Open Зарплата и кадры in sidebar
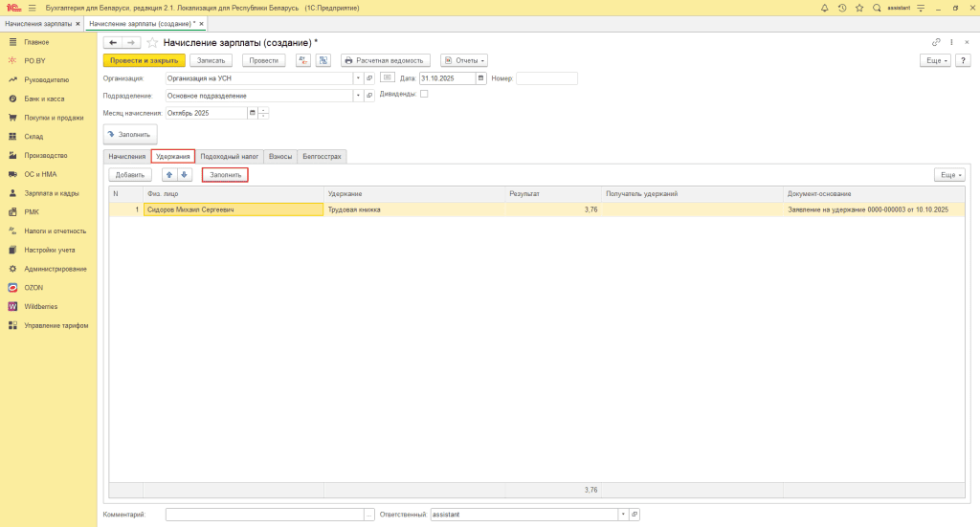This screenshot has height=527, width=980. pos(52,193)
